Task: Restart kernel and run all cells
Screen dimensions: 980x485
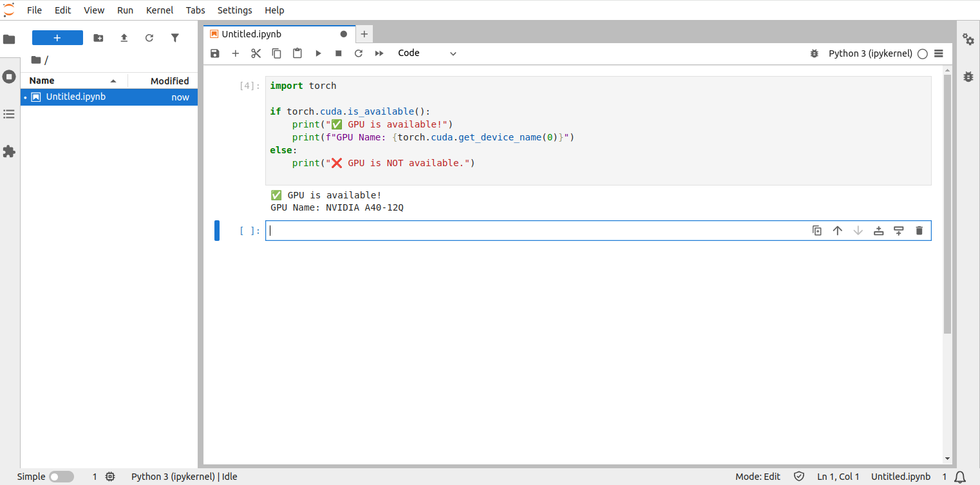Action: pos(379,53)
